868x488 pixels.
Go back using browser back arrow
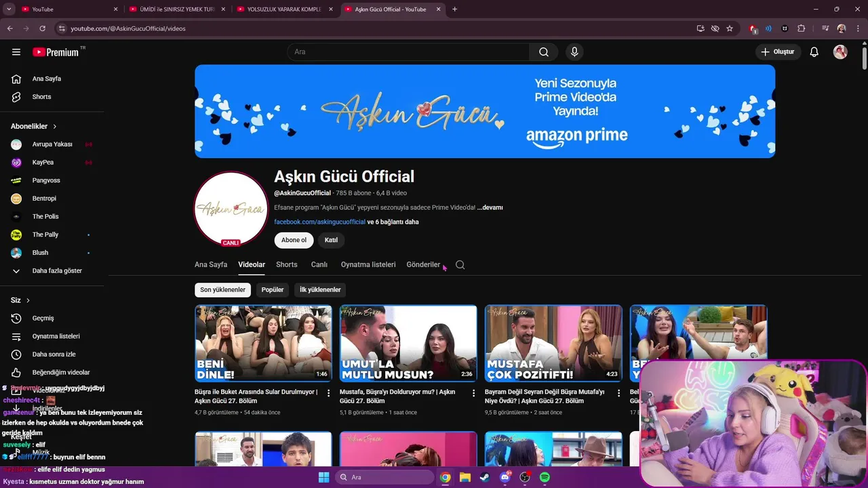pos(10,28)
